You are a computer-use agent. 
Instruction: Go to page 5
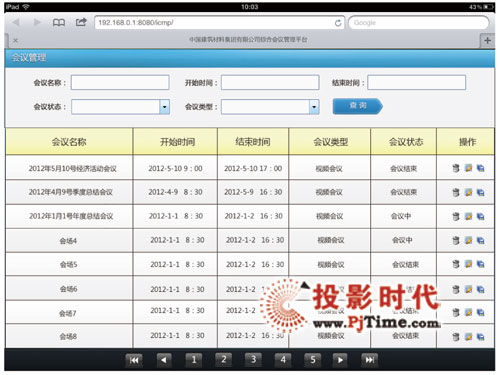pyautogui.click(x=312, y=360)
